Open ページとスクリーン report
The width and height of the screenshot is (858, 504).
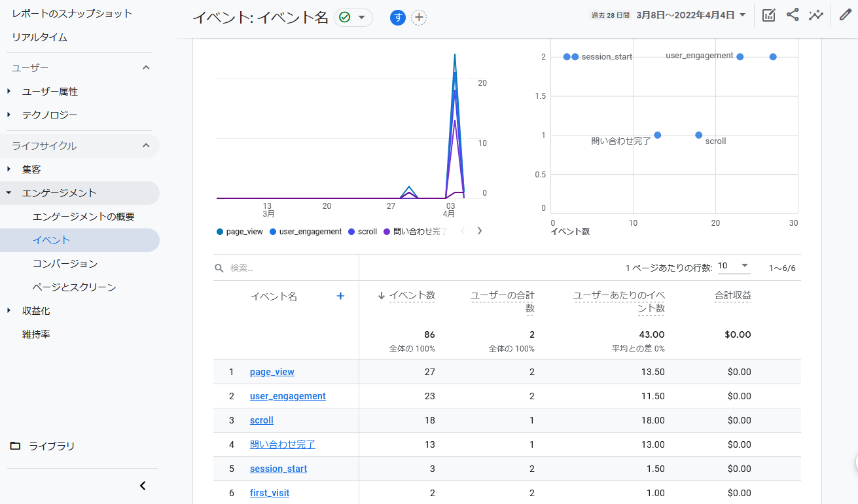click(74, 287)
